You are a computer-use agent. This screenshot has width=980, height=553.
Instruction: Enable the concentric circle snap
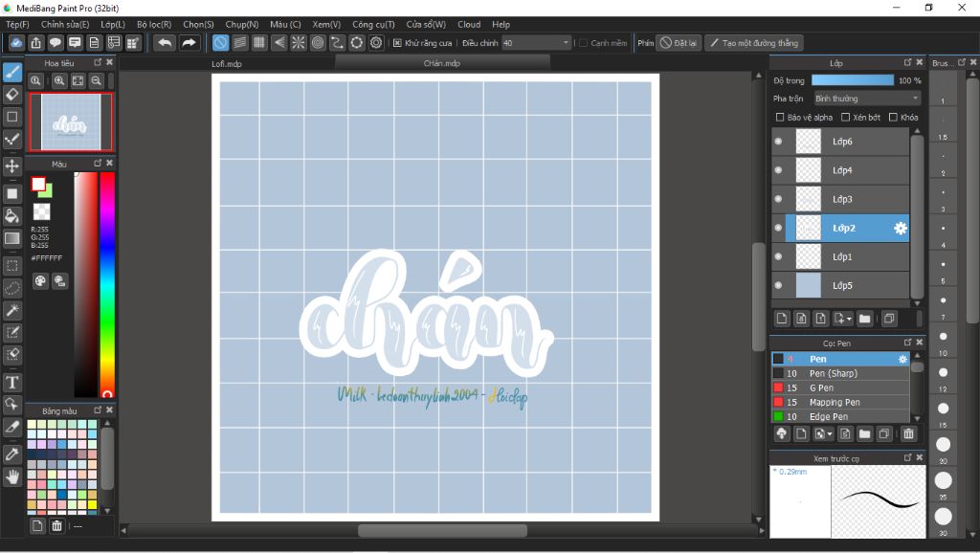click(318, 42)
